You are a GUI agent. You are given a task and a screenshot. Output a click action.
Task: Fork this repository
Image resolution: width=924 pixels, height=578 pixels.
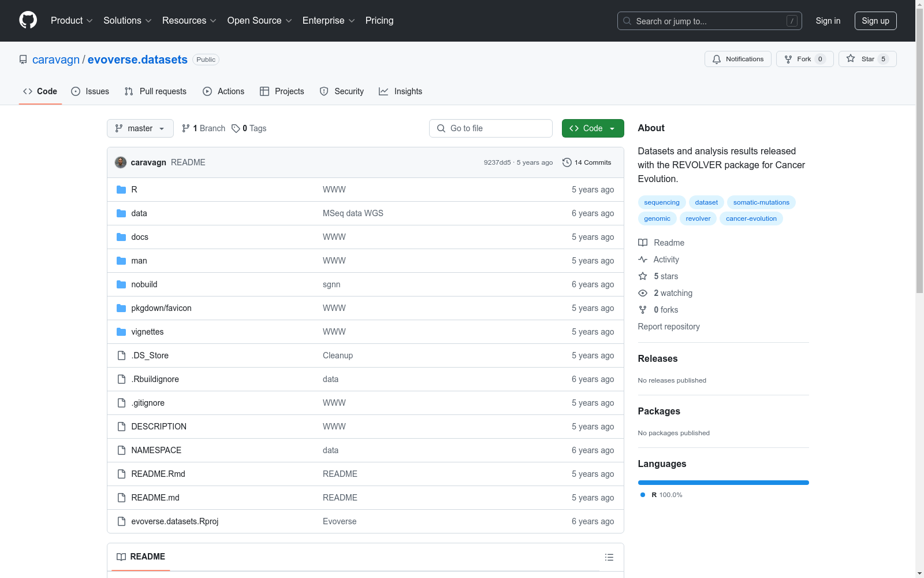pos(805,59)
